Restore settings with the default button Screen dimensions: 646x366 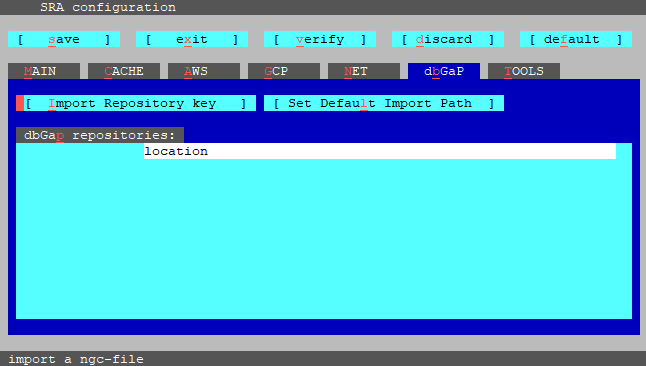(576, 39)
